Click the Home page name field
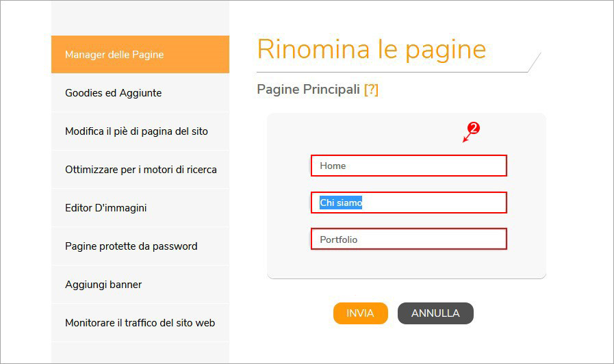 point(409,166)
